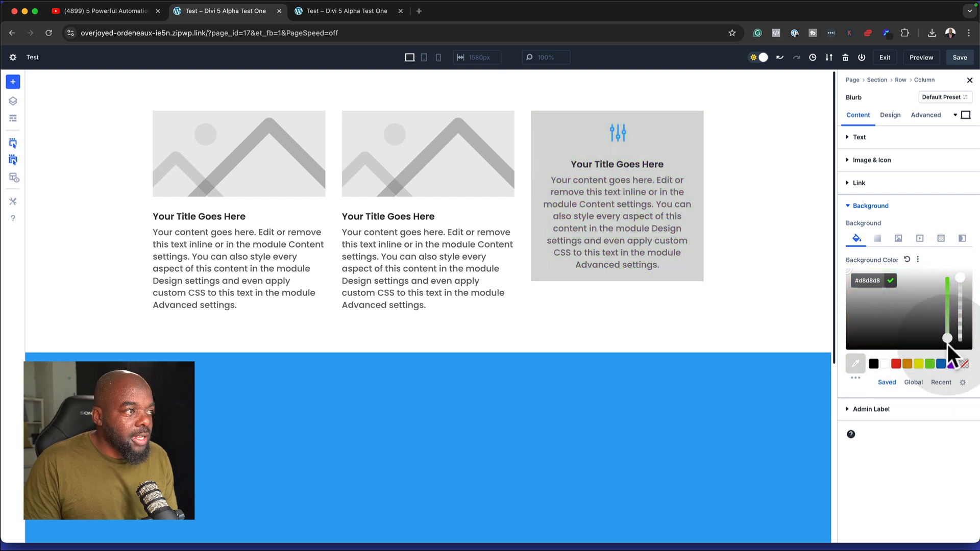The image size is (980, 551).
Task: Open the Layers view icon
Action: pos(13,101)
